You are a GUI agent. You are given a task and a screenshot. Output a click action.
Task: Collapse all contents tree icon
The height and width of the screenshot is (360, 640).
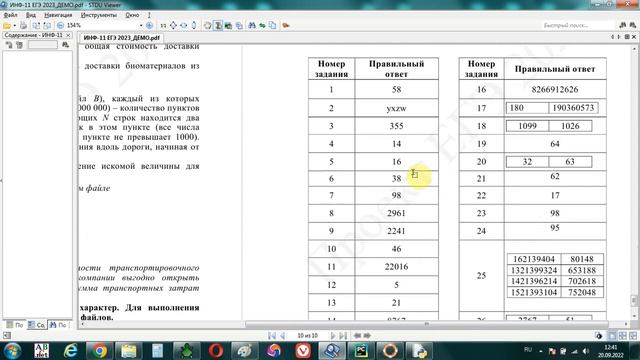[x=19, y=45]
